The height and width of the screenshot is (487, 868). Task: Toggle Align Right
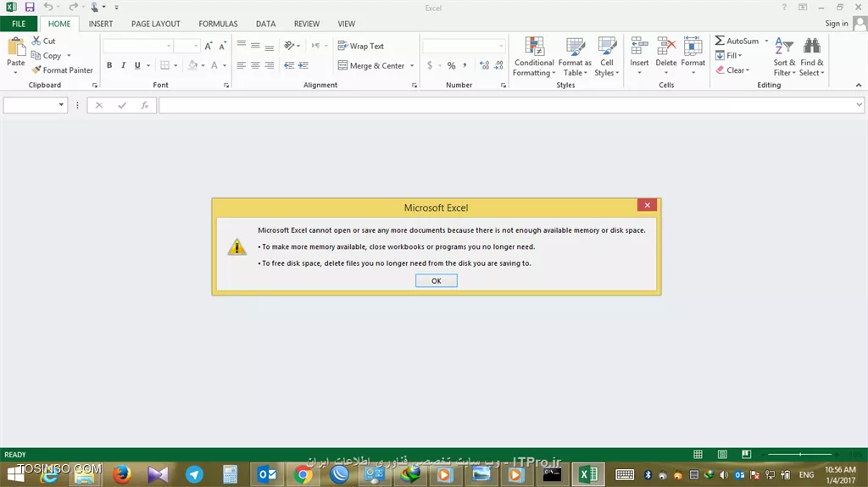point(269,65)
